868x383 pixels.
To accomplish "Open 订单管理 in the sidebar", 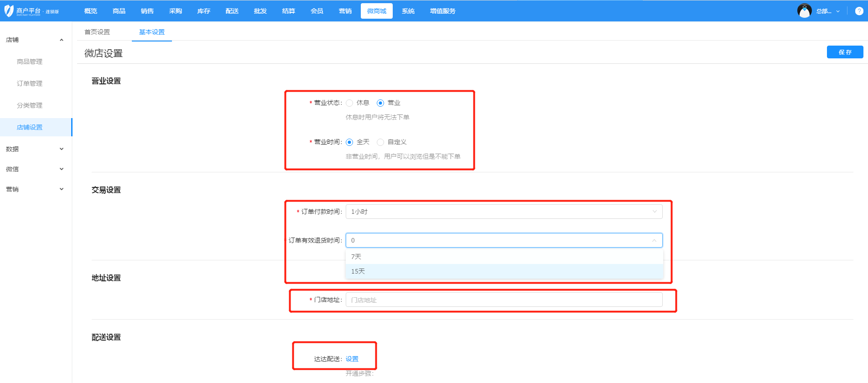I will pos(30,83).
